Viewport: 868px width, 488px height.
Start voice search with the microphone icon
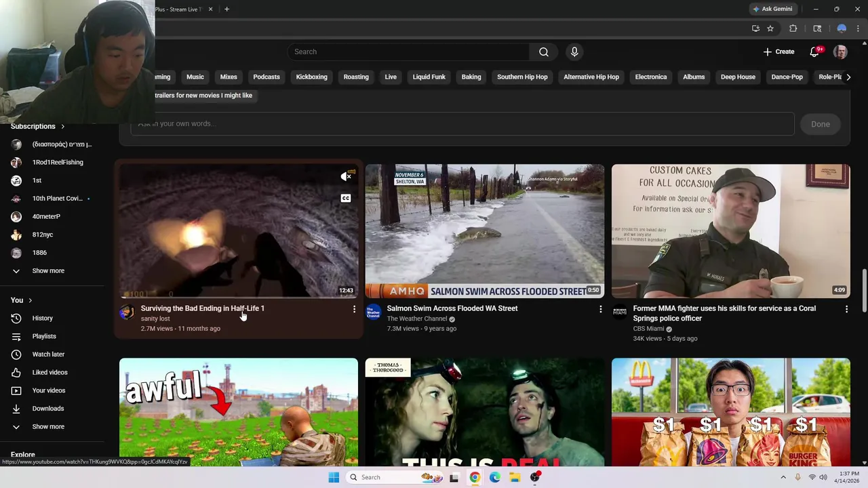click(x=574, y=52)
